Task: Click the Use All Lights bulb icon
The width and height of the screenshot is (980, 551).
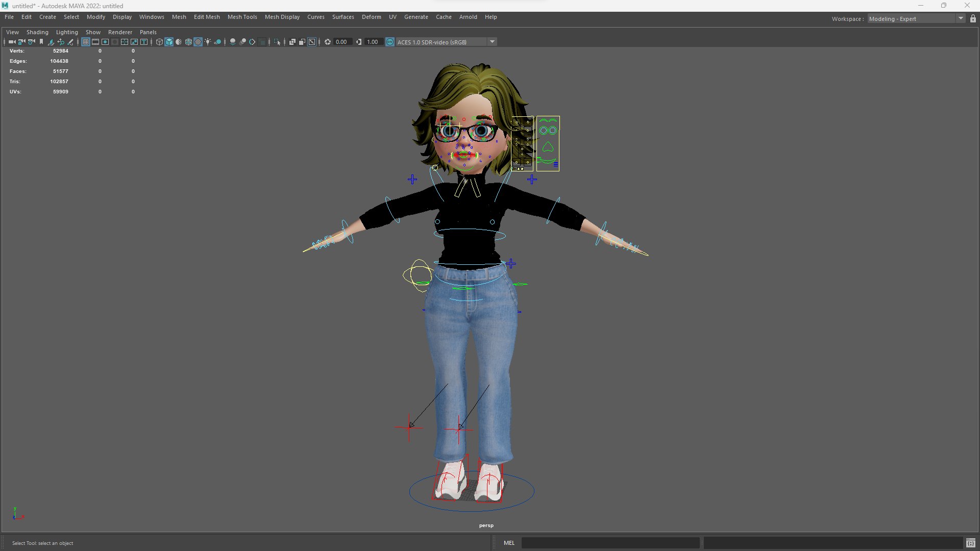Action: click(x=208, y=42)
